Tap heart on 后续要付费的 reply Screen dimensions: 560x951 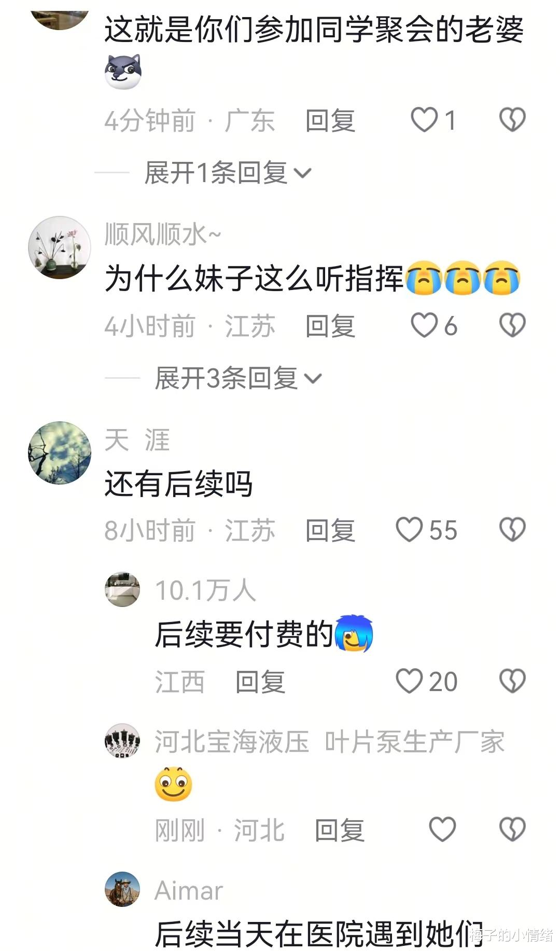point(410,681)
